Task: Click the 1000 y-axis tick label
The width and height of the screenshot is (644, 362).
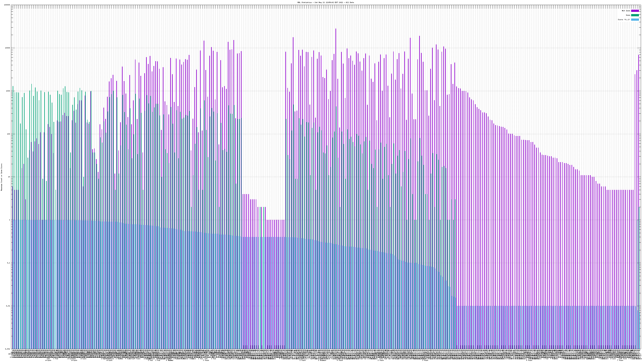Action: (x=8, y=91)
